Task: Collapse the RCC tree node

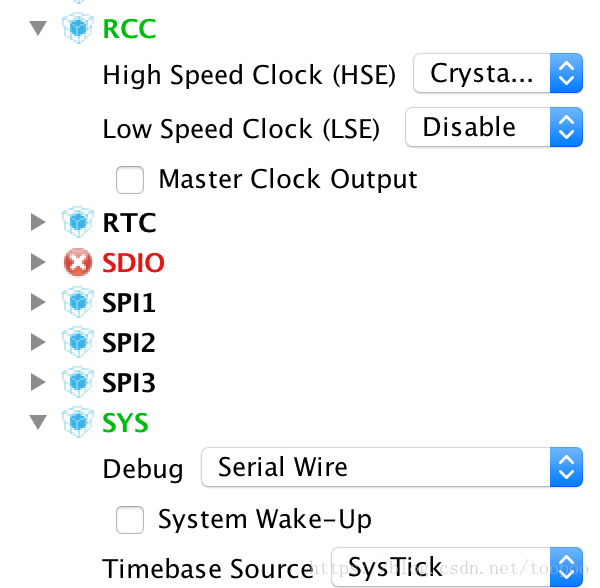Action: (x=39, y=28)
